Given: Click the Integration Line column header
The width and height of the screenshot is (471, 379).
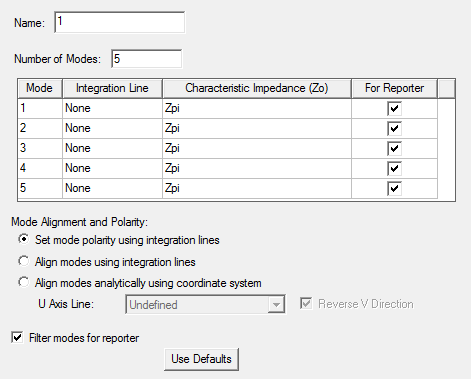Looking at the screenshot, I should [x=112, y=88].
